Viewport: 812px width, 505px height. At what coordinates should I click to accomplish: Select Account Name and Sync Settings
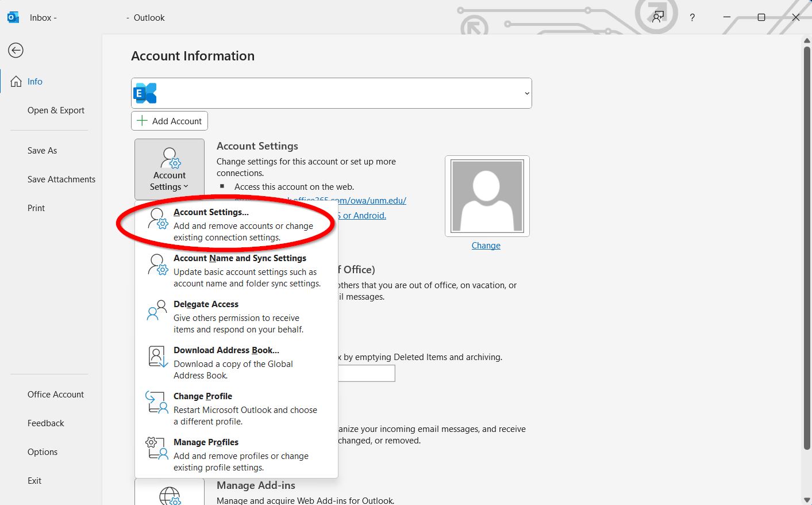(236, 270)
